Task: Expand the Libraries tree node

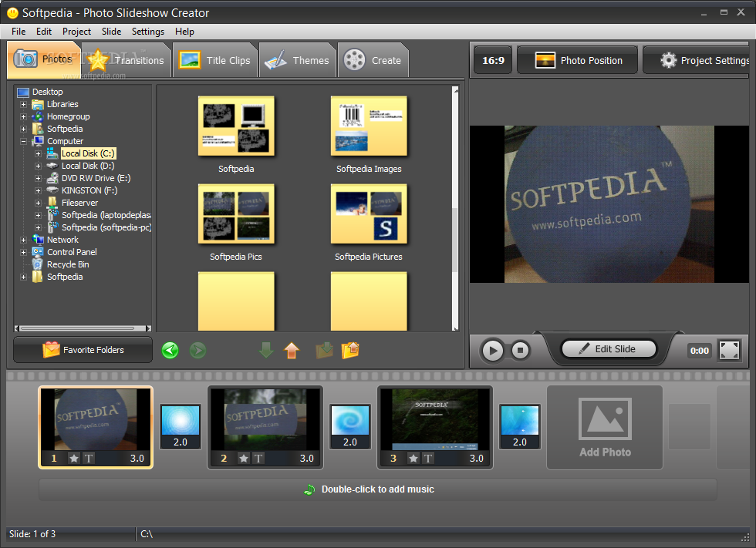Action: pos(23,104)
